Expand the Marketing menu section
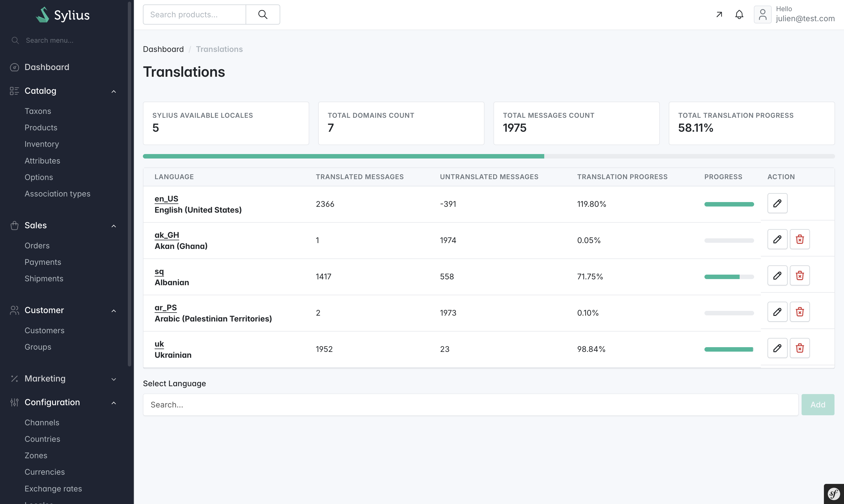844x504 pixels. tap(114, 379)
